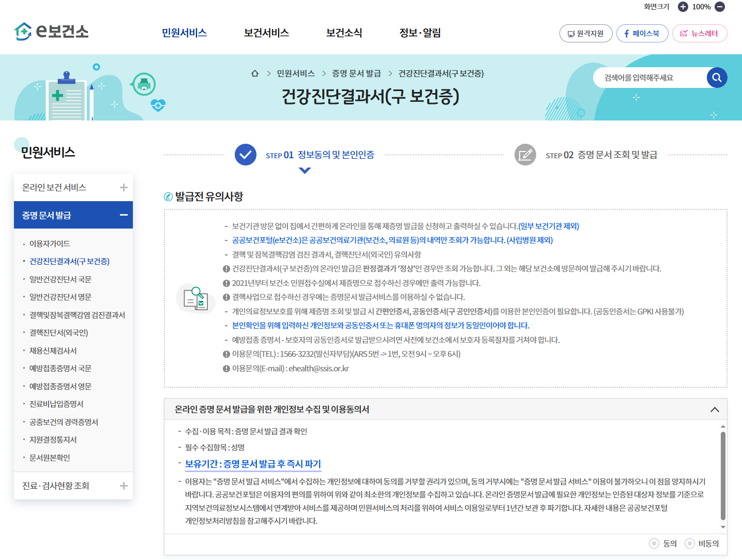Viewport: 742px width, 560px height.
Task: Decrease screen size with minus icon
Action: pyautogui.click(x=720, y=7)
